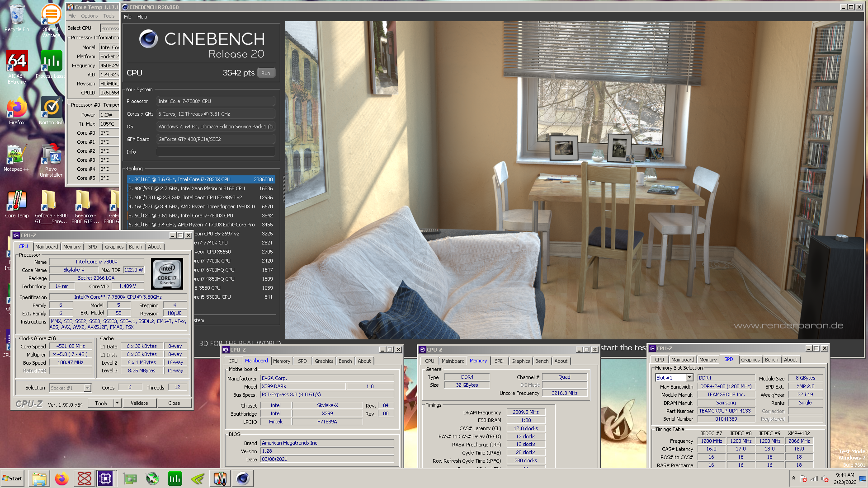Image resolution: width=868 pixels, height=488 pixels.
Task: Click Process Lasso green bars taskbar icon
Action: tap(175, 479)
